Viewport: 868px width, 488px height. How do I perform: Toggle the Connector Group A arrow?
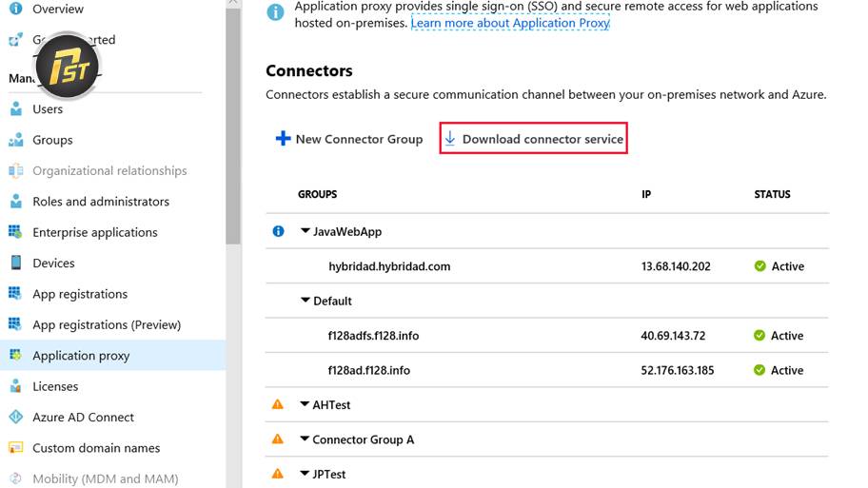pyautogui.click(x=305, y=439)
